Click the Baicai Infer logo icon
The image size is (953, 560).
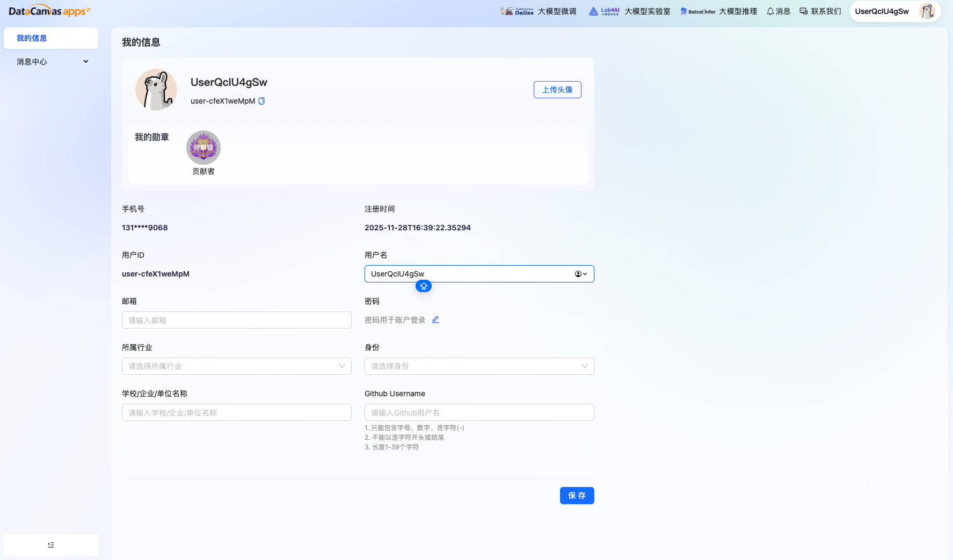(x=683, y=11)
